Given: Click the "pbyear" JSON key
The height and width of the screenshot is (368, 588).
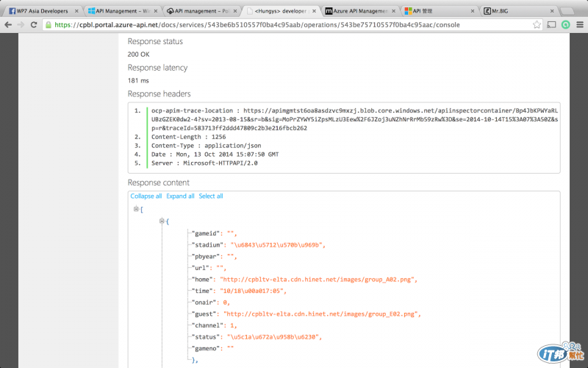Looking at the screenshot, I should [x=206, y=256].
